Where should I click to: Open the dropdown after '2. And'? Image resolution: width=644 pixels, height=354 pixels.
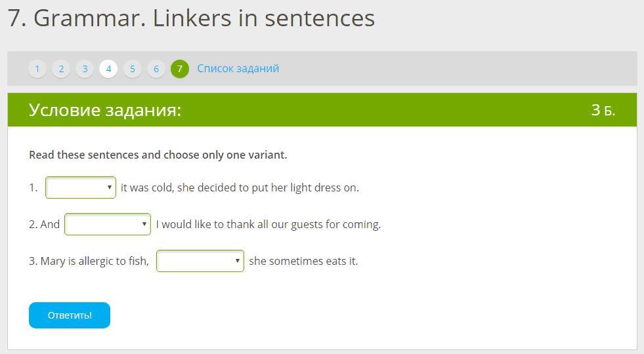[108, 224]
